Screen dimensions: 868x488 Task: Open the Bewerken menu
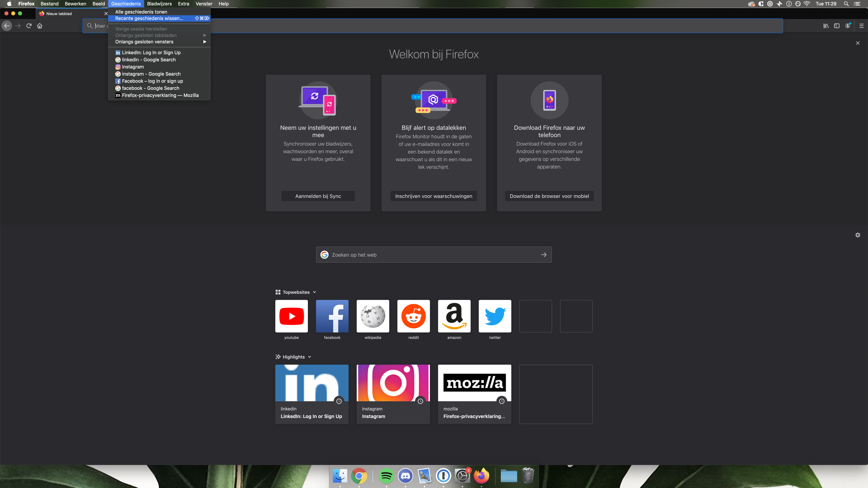pos(75,4)
